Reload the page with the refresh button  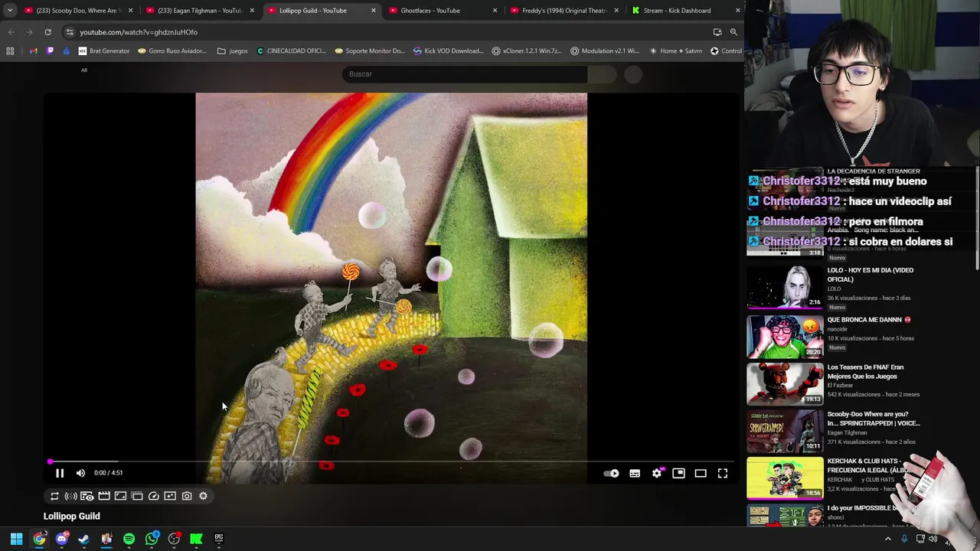[x=47, y=32]
